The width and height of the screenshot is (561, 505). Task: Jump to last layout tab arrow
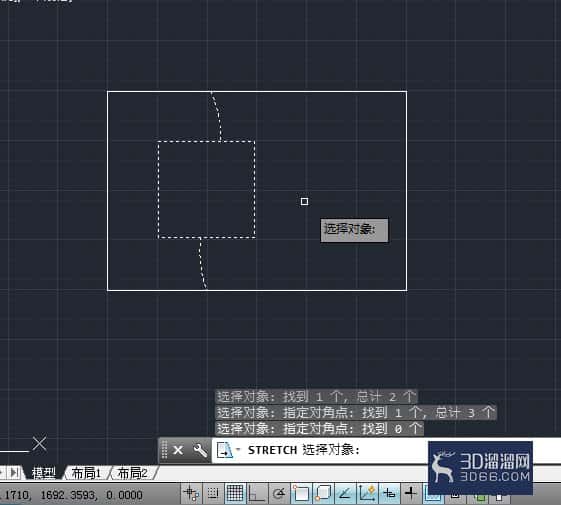pos(14,472)
